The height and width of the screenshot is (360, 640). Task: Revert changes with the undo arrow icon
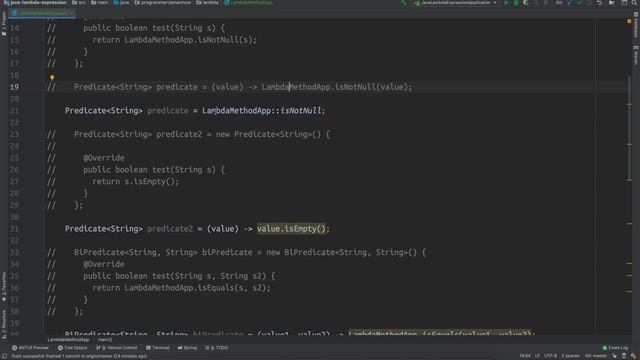(x=600, y=3)
